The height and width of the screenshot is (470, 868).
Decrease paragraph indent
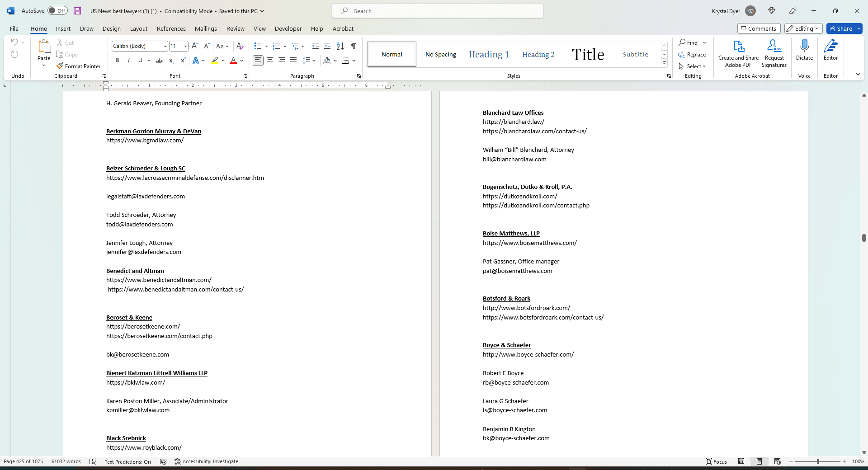(x=316, y=46)
